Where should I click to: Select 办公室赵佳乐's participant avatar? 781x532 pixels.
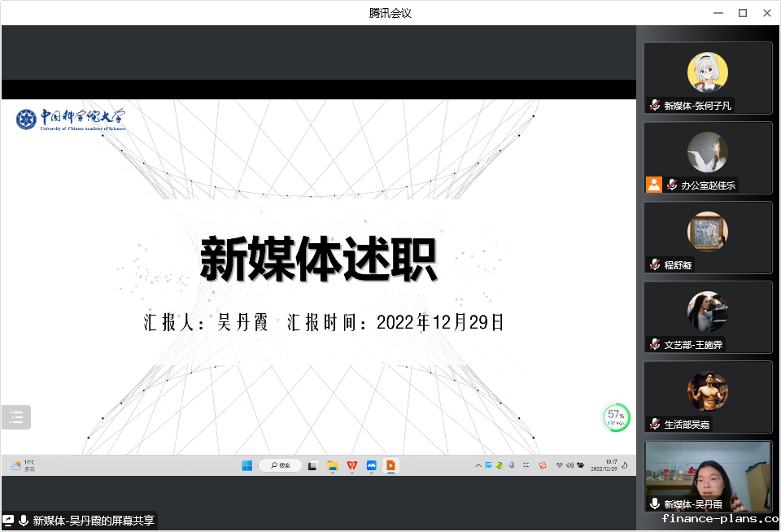(x=707, y=152)
